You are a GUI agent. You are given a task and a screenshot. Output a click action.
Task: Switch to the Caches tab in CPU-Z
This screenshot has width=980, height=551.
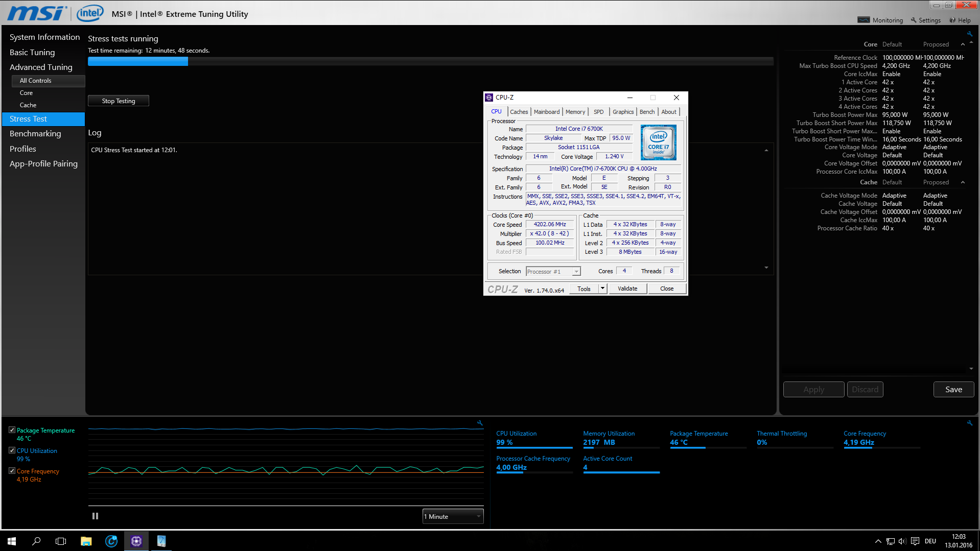[519, 112]
